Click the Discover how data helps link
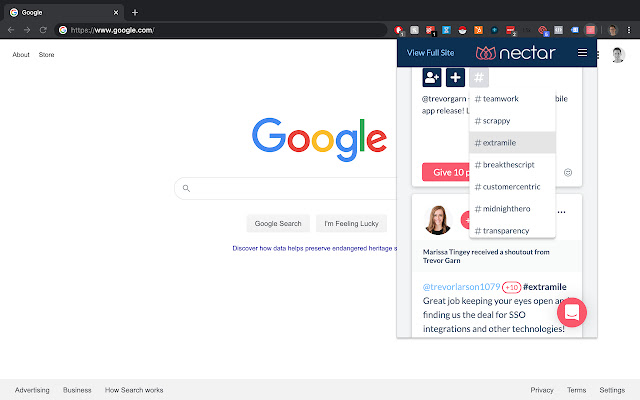640x400 pixels. point(314,248)
